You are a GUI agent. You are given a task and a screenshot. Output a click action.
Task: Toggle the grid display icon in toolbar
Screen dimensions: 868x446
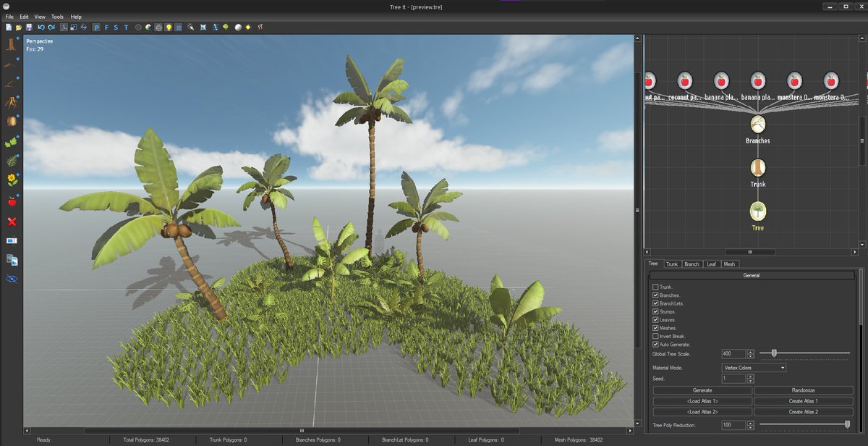coord(179,28)
